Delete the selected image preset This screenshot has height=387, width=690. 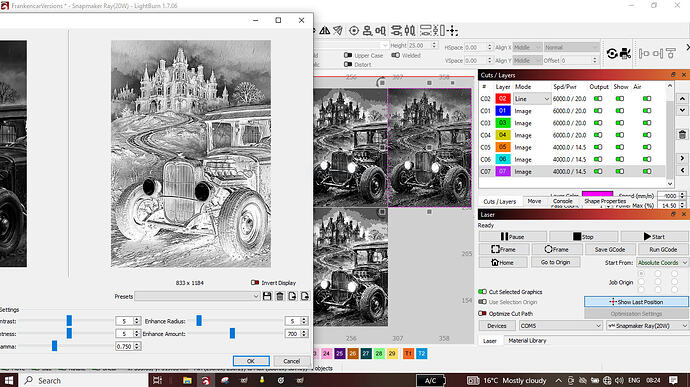click(279, 296)
